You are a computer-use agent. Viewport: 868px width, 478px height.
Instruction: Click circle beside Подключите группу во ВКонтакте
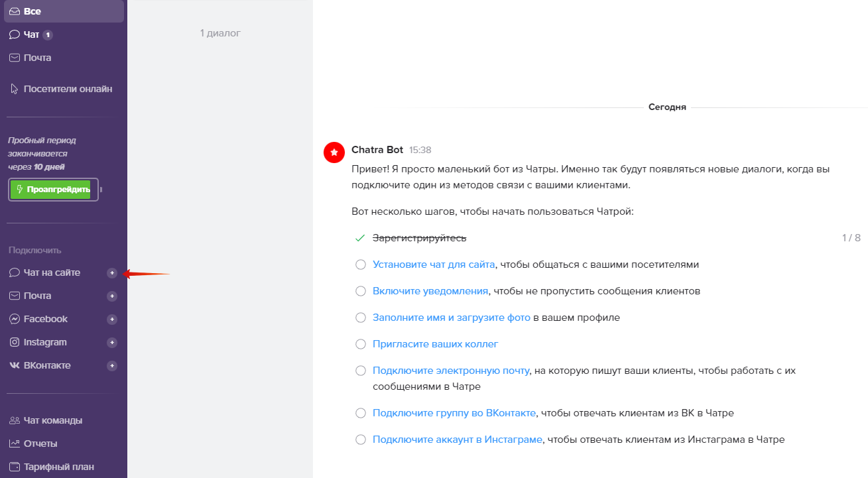click(361, 413)
